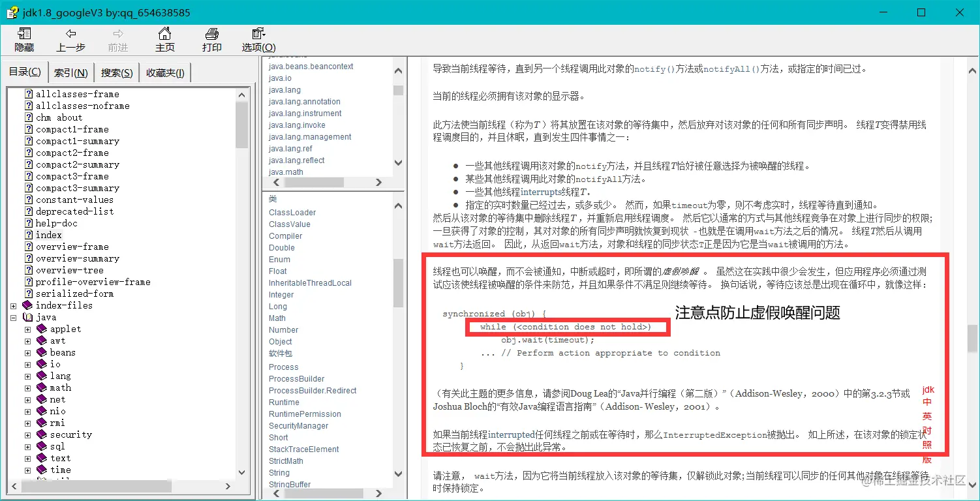
Task: Follow the InterruptedException link in text
Action: tap(714, 435)
